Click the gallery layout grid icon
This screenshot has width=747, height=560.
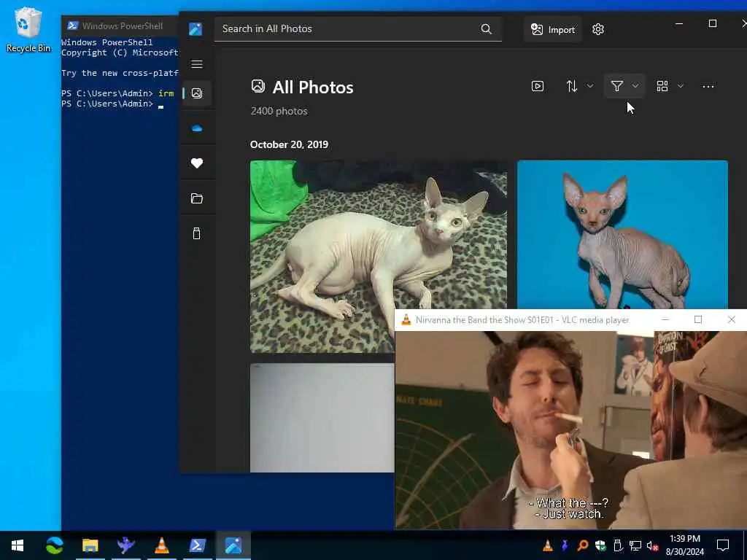click(662, 86)
